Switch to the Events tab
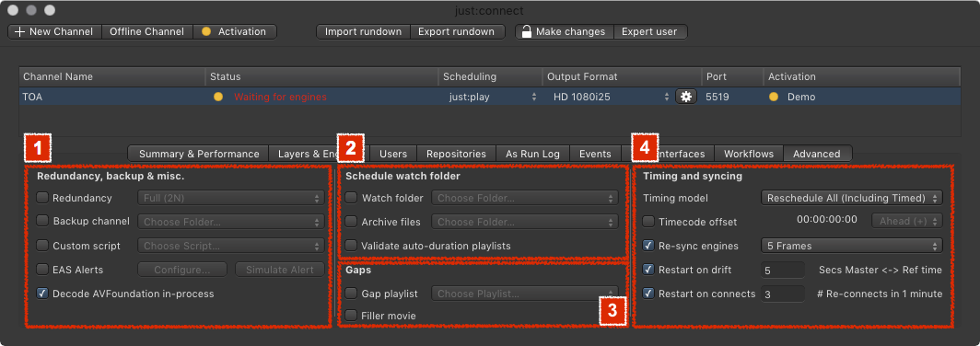The width and height of the screenshot is (980, 346). pyautogui.click(x=595, y=154)
